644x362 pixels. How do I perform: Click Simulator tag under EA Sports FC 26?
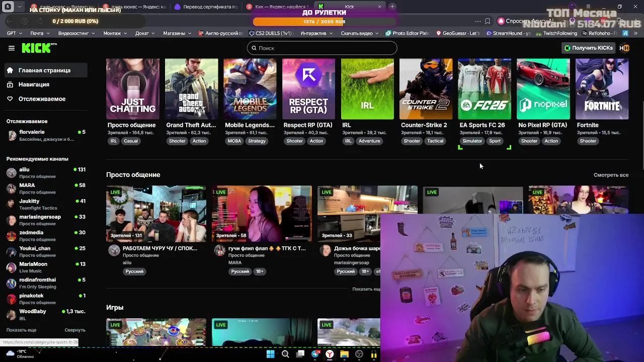pos(472,141)
